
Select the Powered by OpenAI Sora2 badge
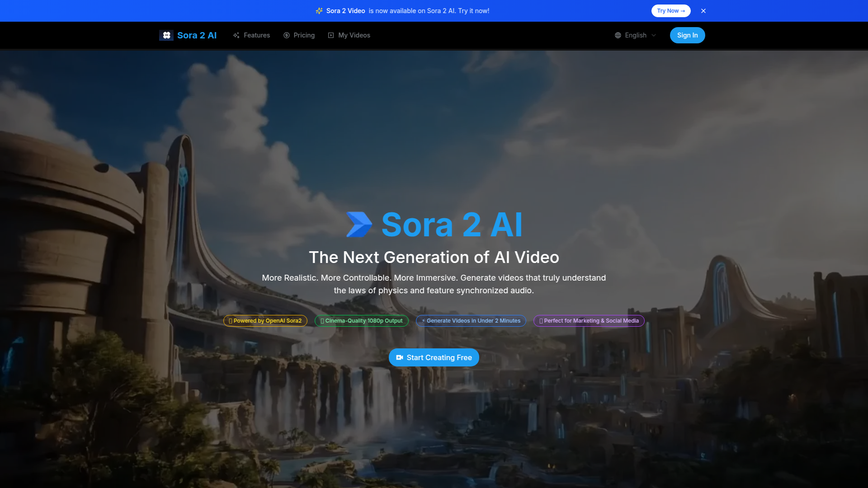265,321
